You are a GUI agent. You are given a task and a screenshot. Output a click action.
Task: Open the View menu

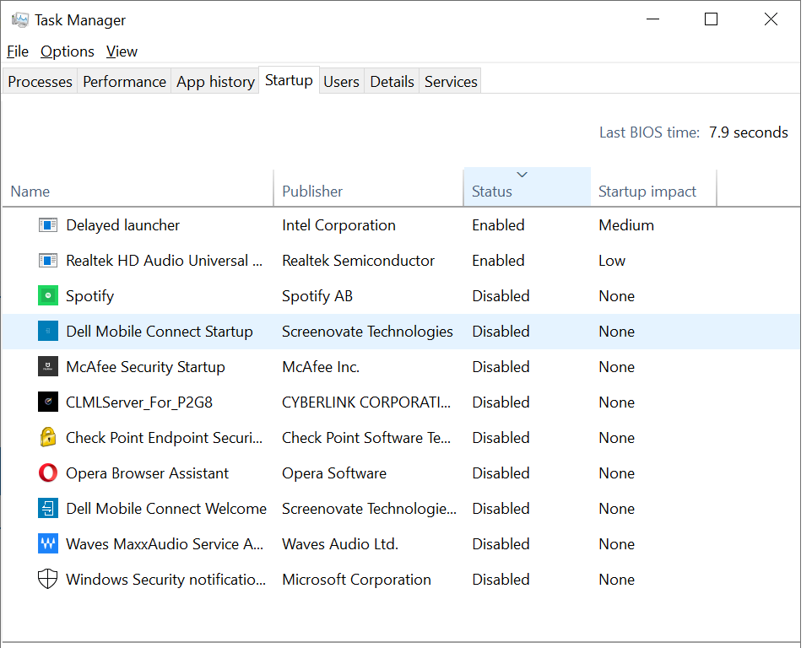(x=122, y=51)
